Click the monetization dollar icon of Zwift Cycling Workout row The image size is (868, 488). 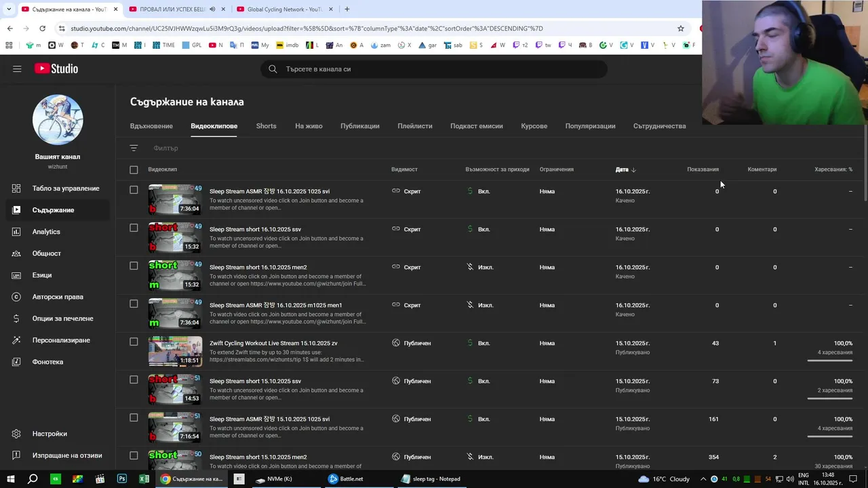tap(470, 343)
